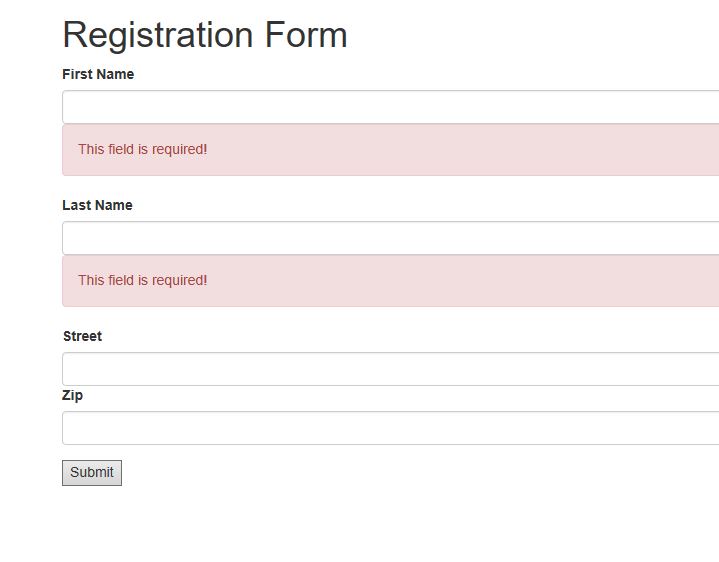
Task: Place cursor in the empty box above Zip label
Action: click(x=390, y=369)
